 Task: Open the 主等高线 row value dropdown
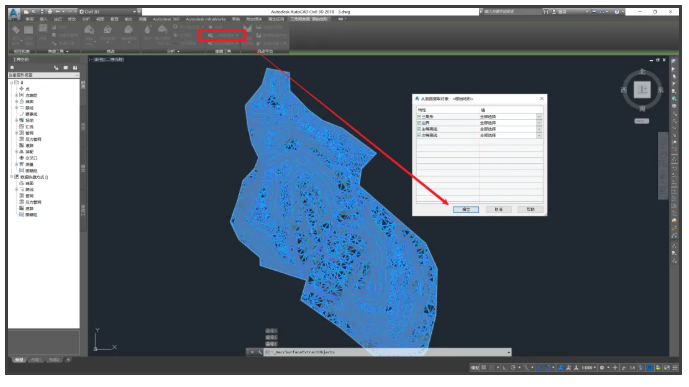point(539,129)
